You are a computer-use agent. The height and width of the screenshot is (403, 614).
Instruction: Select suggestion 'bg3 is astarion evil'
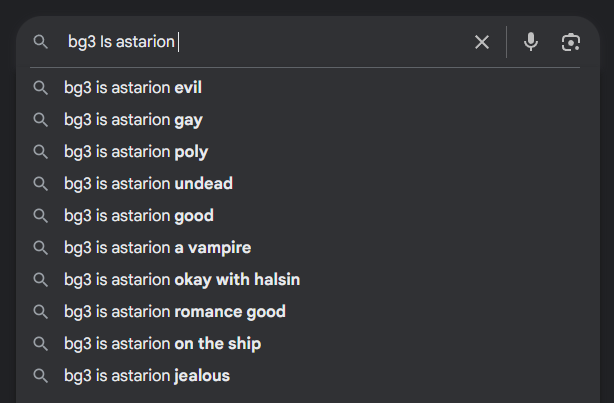pos(133,88)
